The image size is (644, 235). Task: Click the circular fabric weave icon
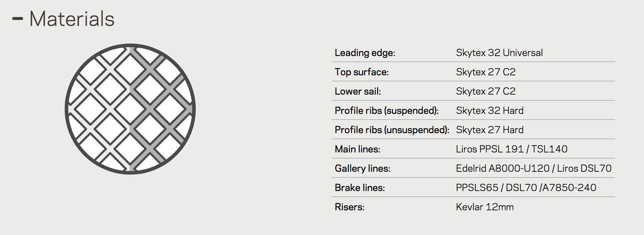pos(130,109)
